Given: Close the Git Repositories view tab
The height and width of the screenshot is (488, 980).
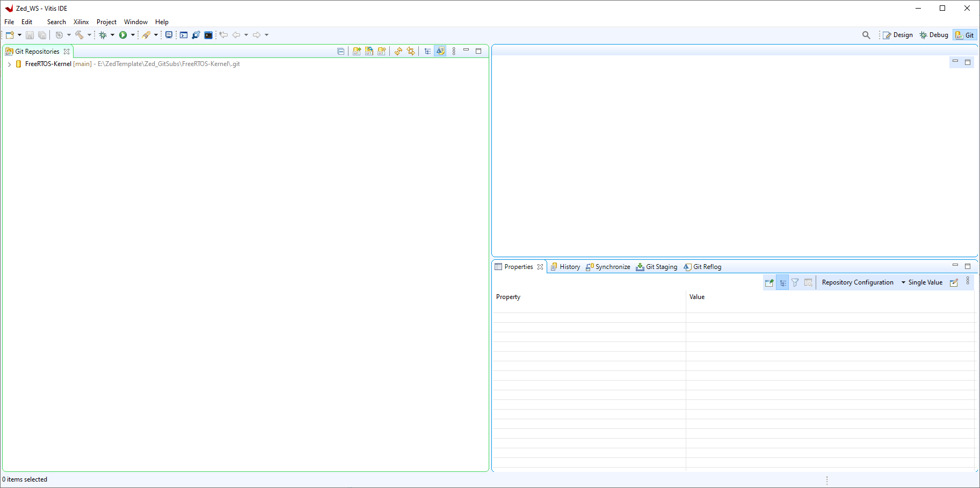Looking at the screenshot, I should 67,52.
